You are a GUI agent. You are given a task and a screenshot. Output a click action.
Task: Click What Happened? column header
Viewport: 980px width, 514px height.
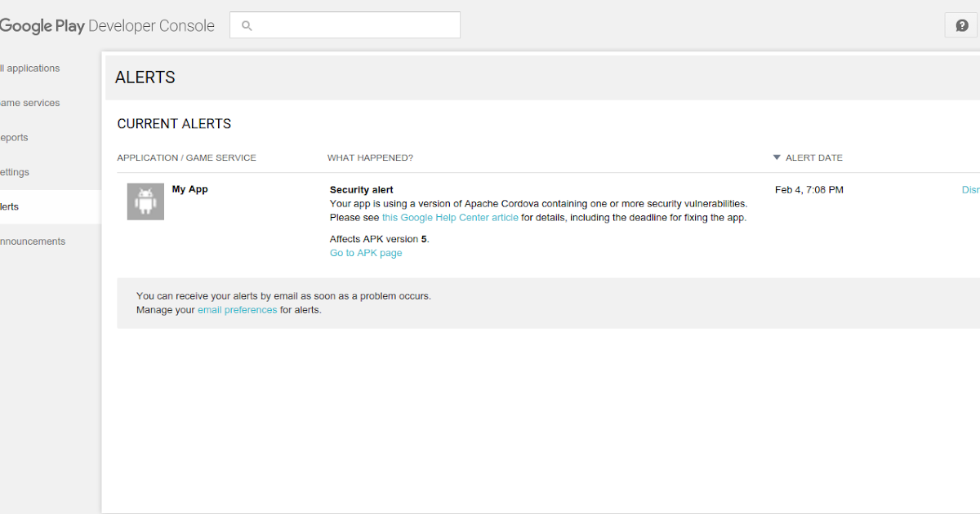pyautogui.click(x=370, y=157)
